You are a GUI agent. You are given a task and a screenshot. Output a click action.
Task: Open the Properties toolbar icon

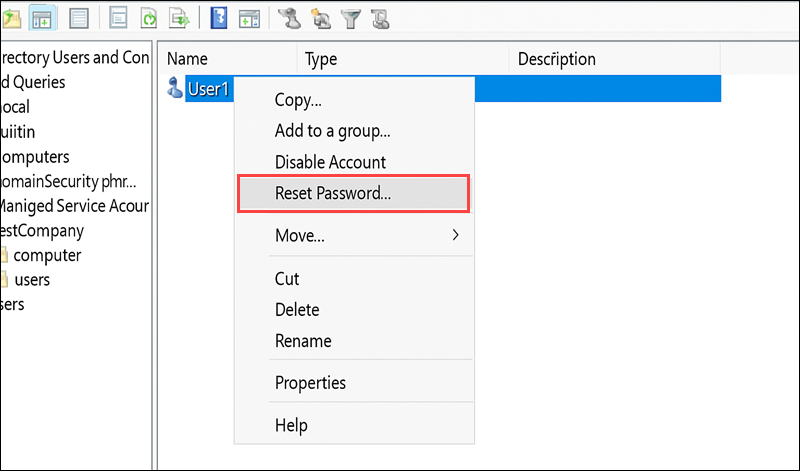coord(118,19)
